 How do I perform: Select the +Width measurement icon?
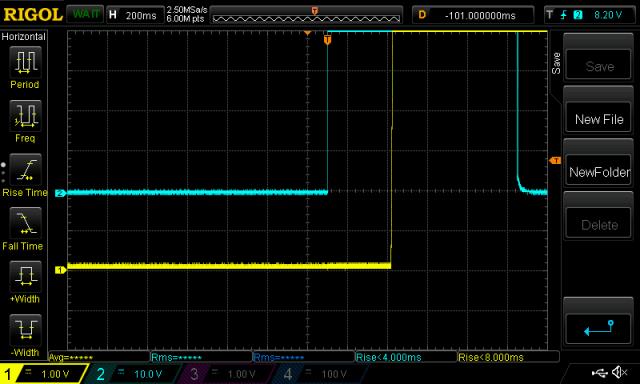(x=25, y=276)
